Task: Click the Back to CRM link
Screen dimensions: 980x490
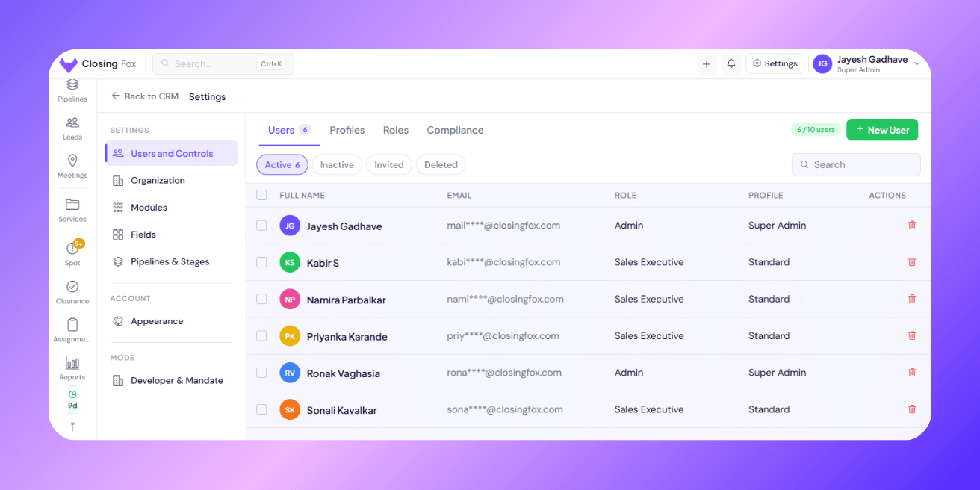Action: click(x=145, y=96)
